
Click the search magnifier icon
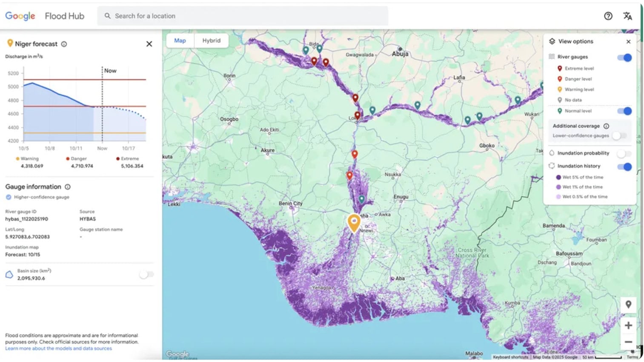(x=107, y=16)
